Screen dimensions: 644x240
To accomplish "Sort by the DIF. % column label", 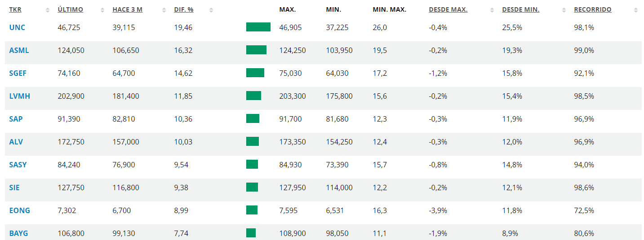I will tap(183, 9).
